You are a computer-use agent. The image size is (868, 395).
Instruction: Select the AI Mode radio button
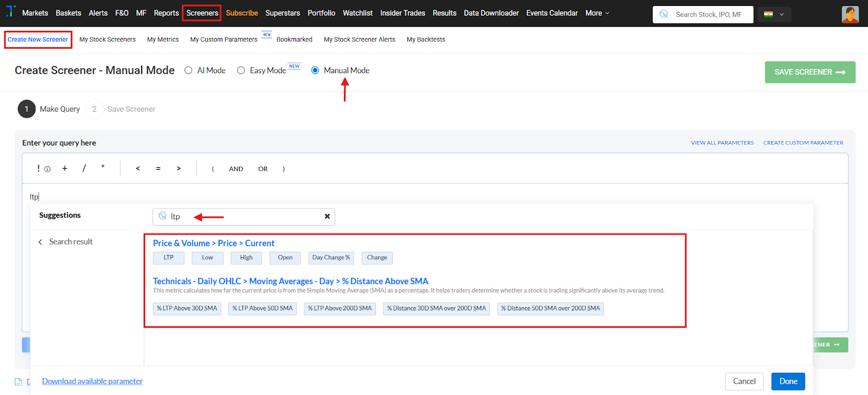(x=188, y=71)
